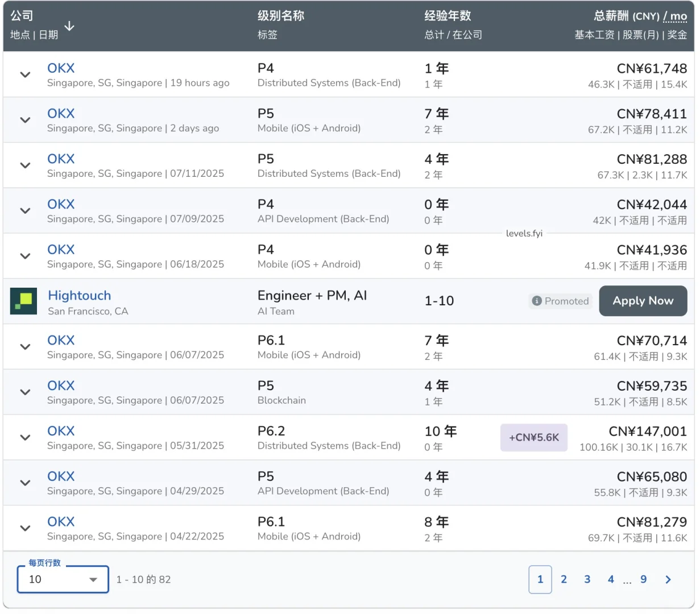This screenshot has height=614, width=700.
Task: Click the 'AI Team' label
Action: pyautogui.click(x=276, y=312)
